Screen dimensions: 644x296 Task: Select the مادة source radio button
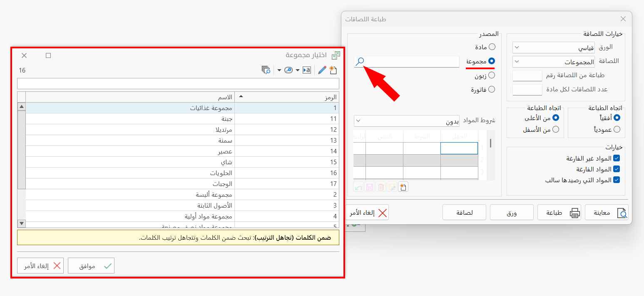492,47
